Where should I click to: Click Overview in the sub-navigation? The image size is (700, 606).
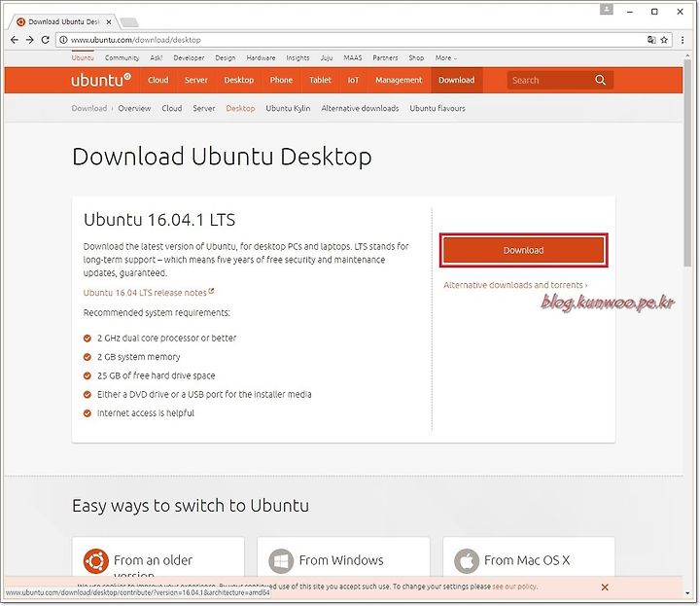coord(134,108)
